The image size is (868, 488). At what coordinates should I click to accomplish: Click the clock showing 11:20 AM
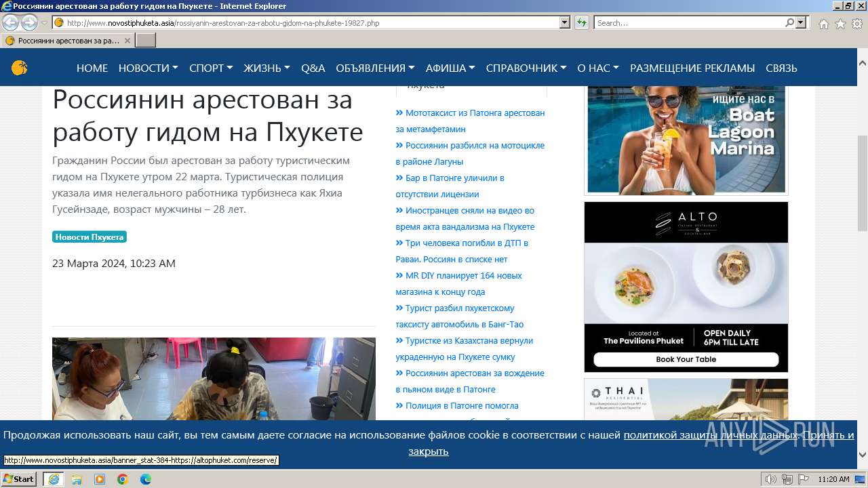click(833, 479)
